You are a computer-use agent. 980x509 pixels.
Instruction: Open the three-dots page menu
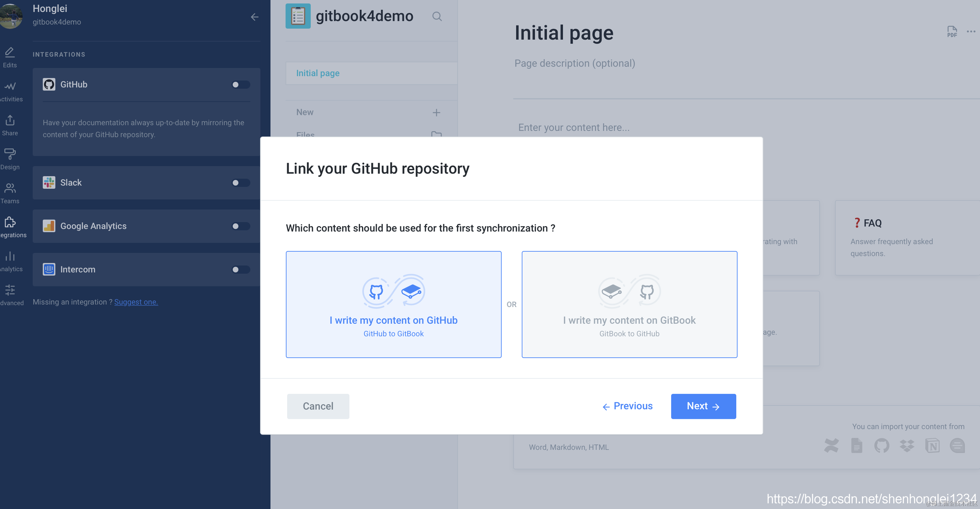point(971,31)
